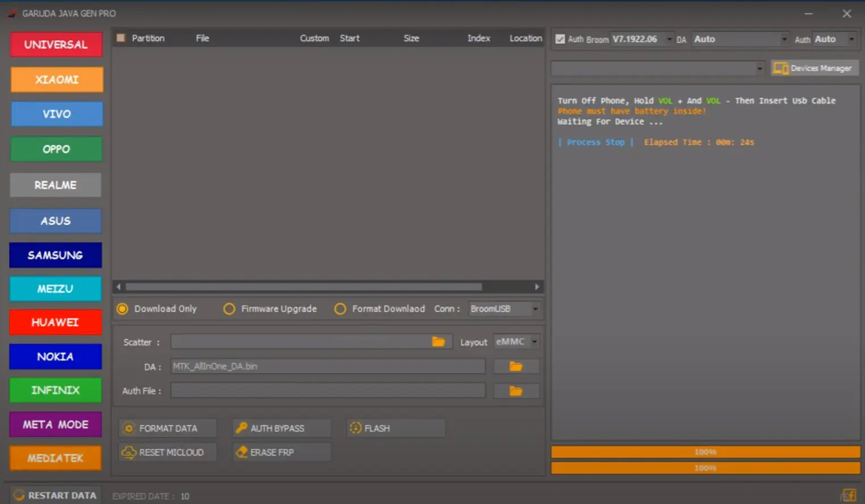Go to the HUAWEI section
865x504 pixels.
pyautogui.click(x=56, y=322)
